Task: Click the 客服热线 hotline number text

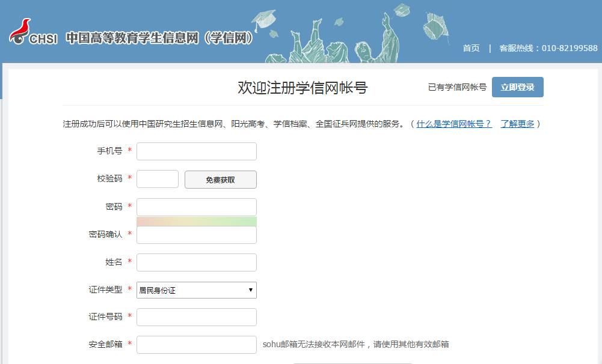Action: click(x=548, y=48)
